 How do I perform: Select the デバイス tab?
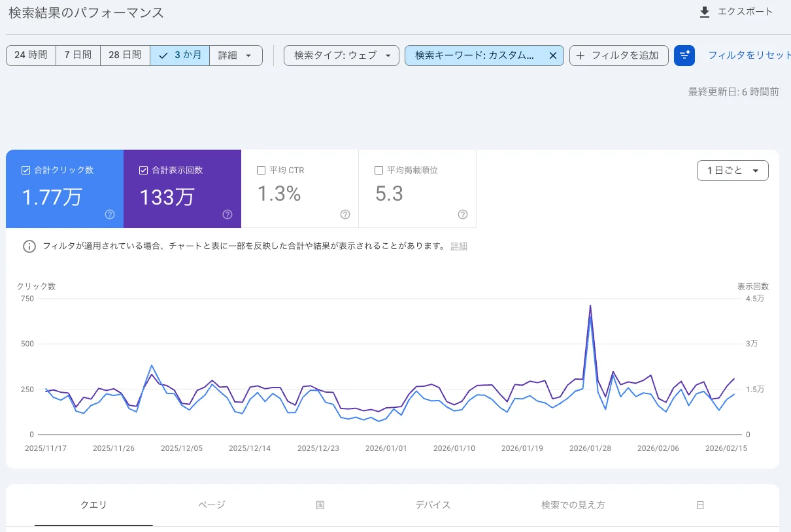(x=432, y=505)
